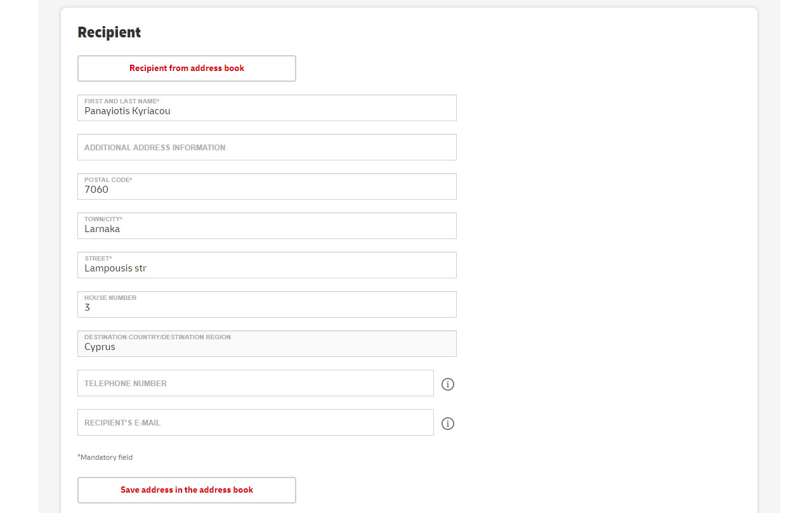Place cursor after Panayiotis Kyriacou text
Viewport: 812px width, 513px height.
click(x=171, y=111)
